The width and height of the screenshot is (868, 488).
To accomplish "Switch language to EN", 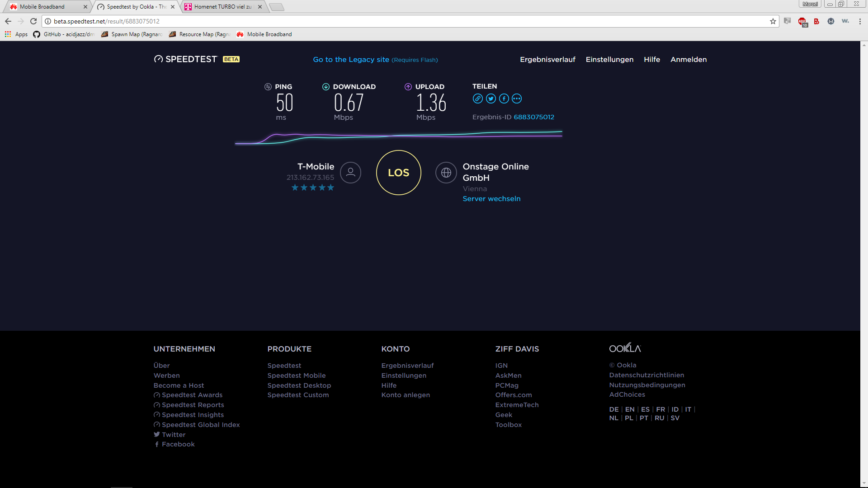I will (630, 409).
